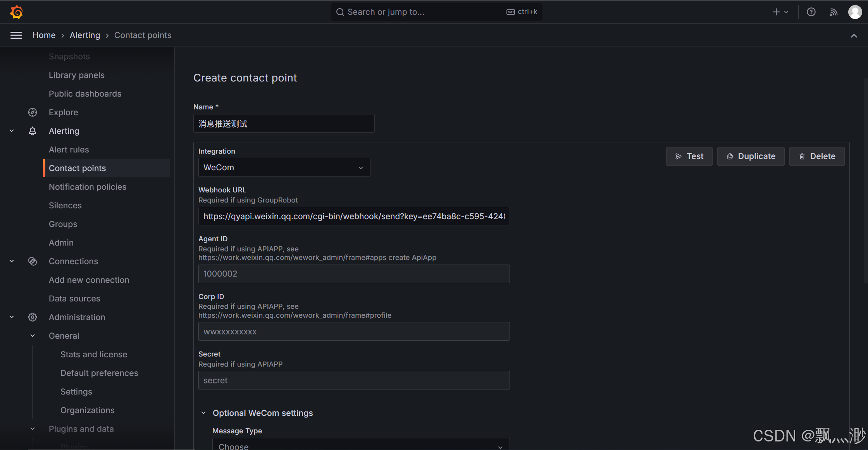Open Notification policies in sidebar
868x450 pixels.
coord(88,187)
